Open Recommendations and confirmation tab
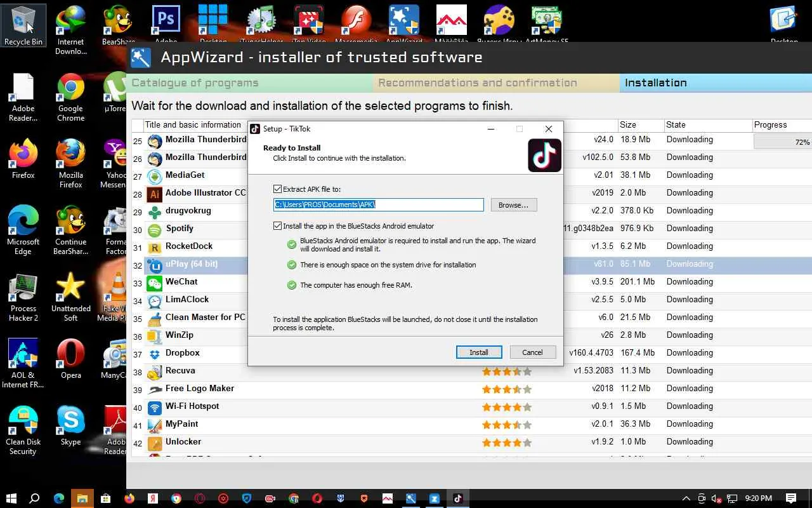The image size is (812, 508). [x=496, y=83]
